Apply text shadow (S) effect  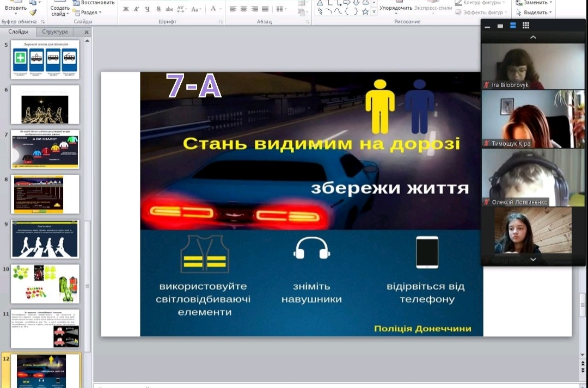158,9
